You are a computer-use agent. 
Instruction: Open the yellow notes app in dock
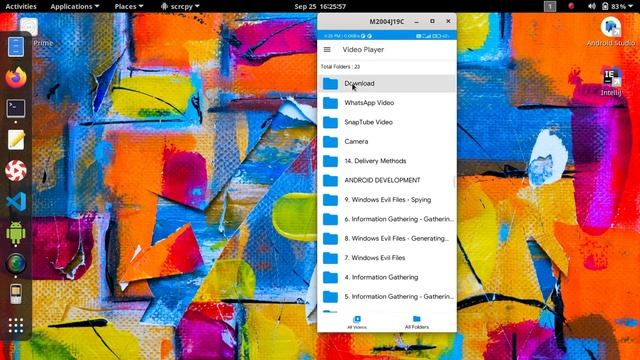(16, 140)
